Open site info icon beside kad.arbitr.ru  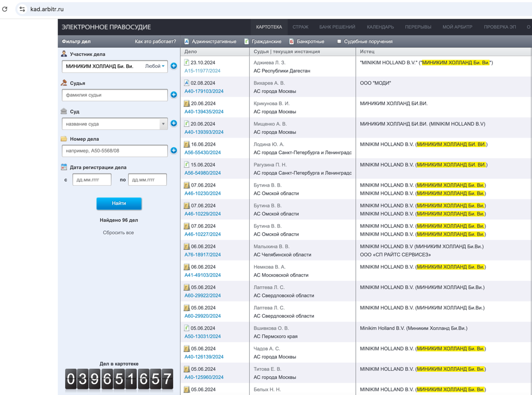point(22,9)
